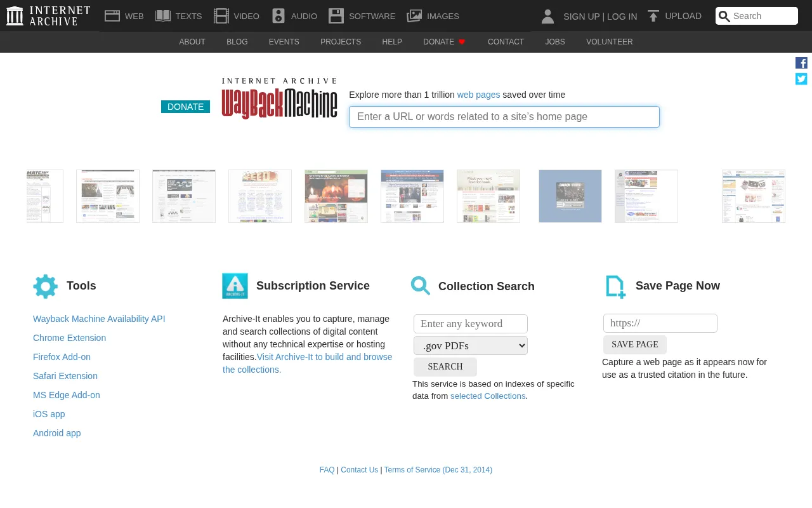The image size is (812, 508).
Task: Click the Internet Archive logo
Action: 48,16
